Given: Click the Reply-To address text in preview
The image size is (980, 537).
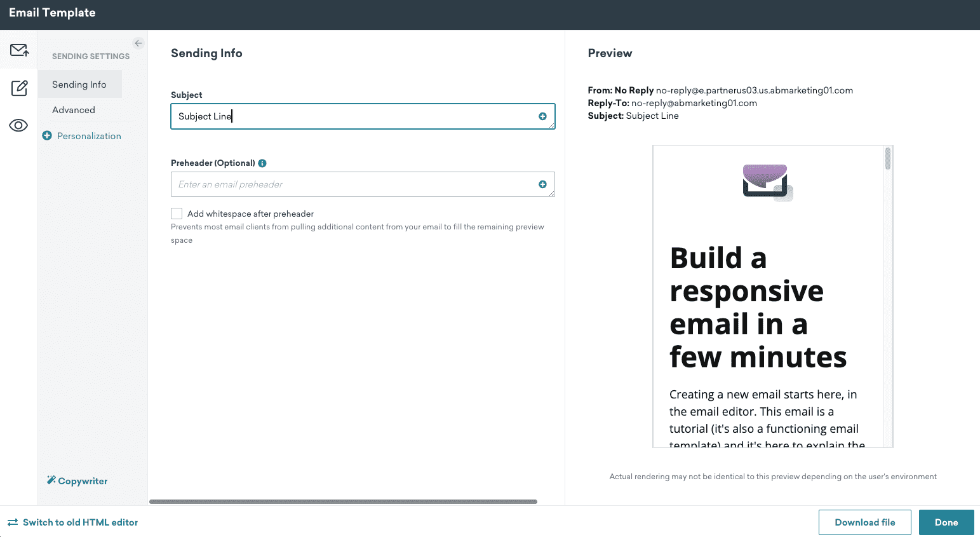Looking at the screenshot, I should point(694,103).
